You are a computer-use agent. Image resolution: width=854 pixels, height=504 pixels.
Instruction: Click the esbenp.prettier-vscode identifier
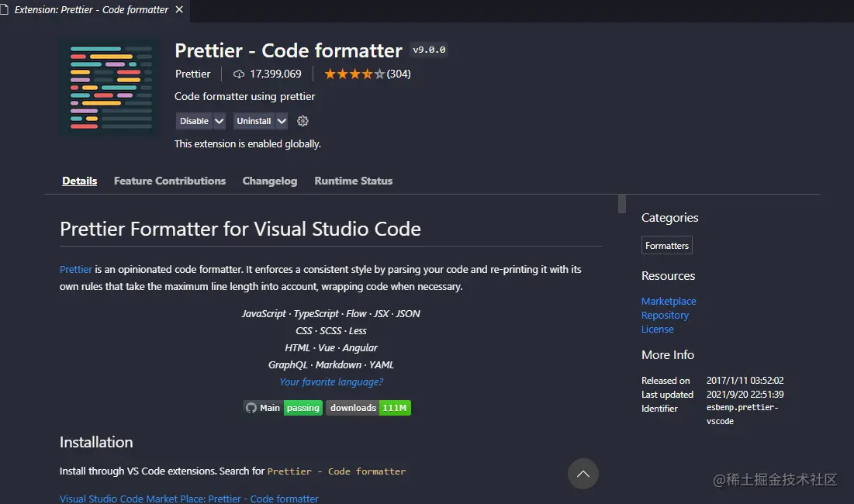(742, 414)
